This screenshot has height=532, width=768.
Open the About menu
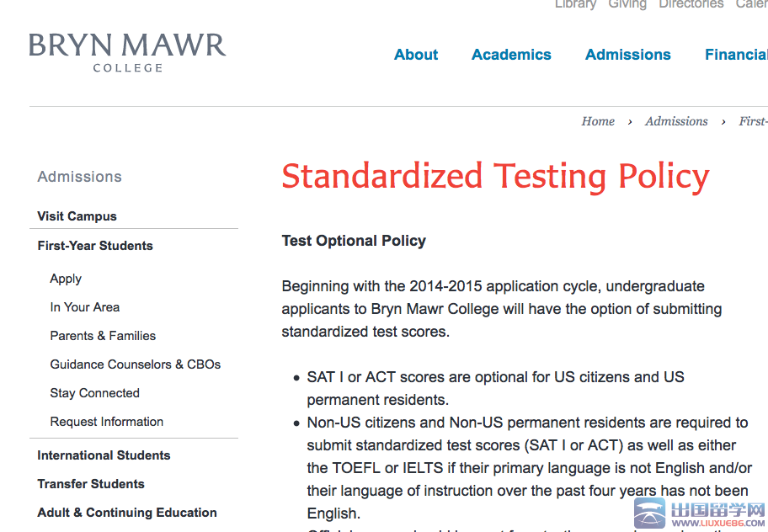pyautogui.click(x=416, y=55)
